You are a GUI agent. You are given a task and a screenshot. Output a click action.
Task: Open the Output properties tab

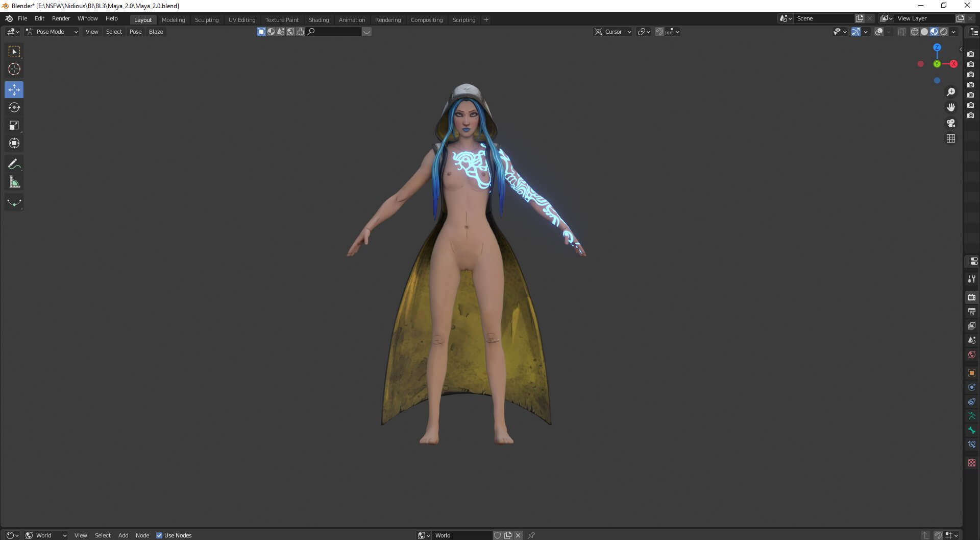click(972, 311)
